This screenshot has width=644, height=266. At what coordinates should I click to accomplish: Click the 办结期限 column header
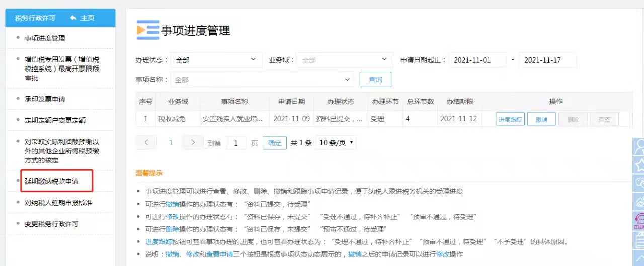click(460, 101)
